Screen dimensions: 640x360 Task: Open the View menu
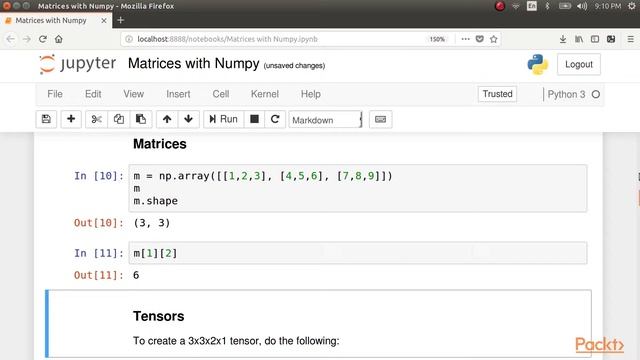pyautogui.click(x=133, y=94)
